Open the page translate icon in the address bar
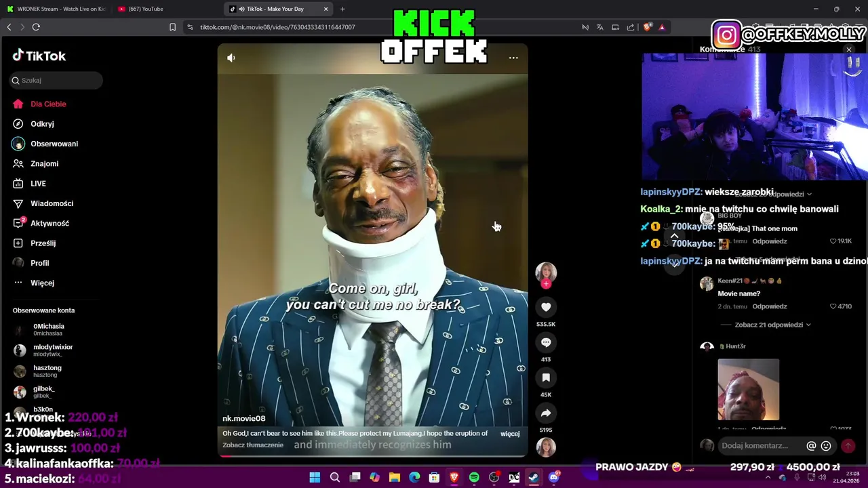 [600, 27]
